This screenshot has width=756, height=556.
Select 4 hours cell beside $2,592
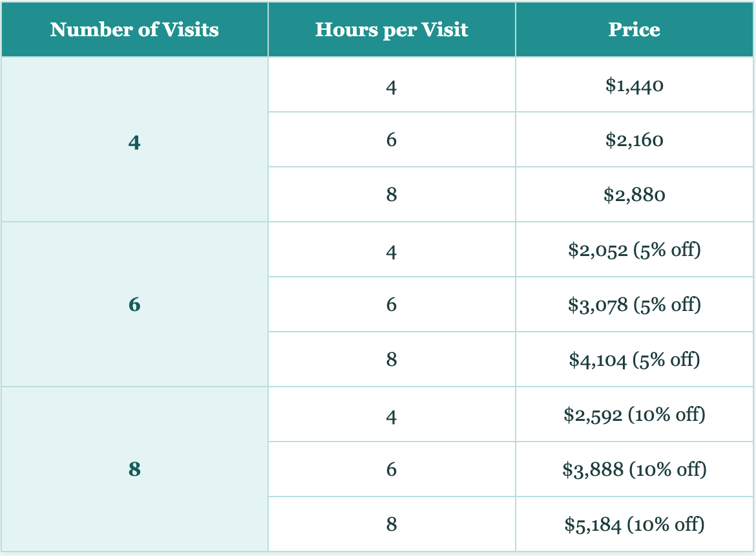392,414
